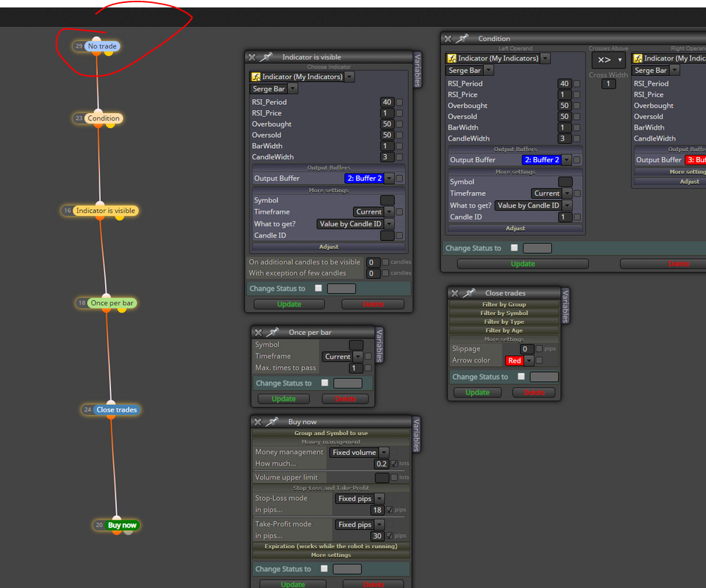Image resolution: width=706 pixels, height=588 pixels.
Task: Edit Cross Width value field
Action: [608, 83]
